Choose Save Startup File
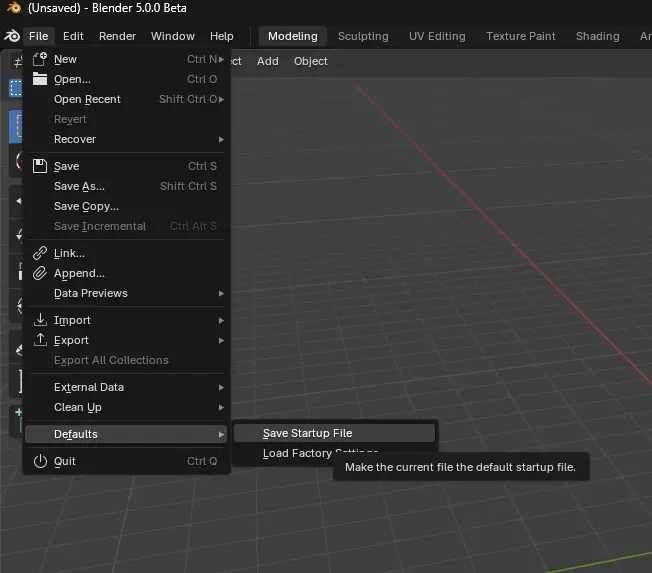The width and height of the screenshot is (652, 573). 307,433
